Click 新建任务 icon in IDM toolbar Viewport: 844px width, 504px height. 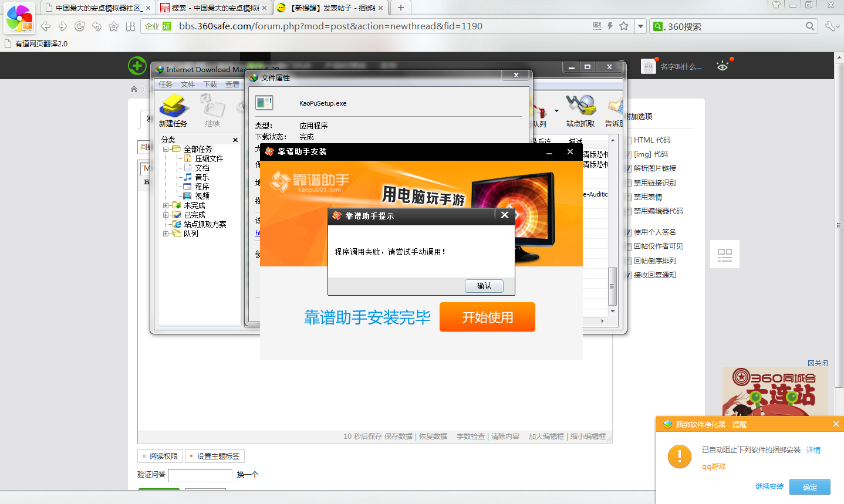click(x=173, y=111)
